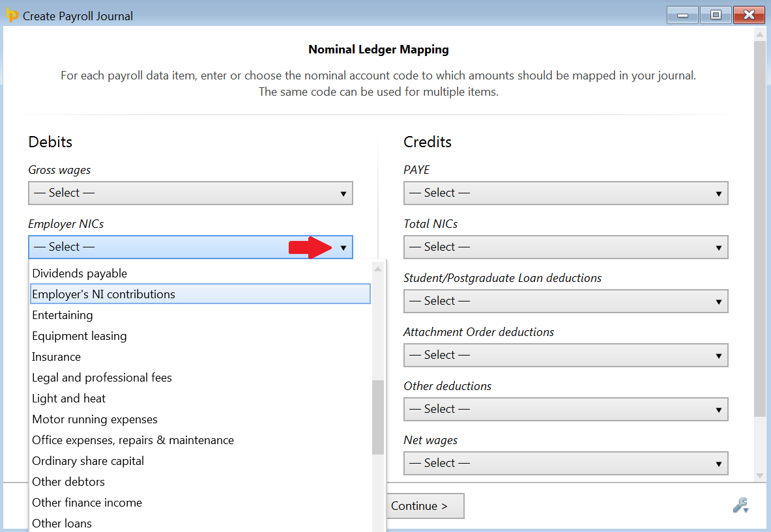Click the Continue button
The width and height of the screenshot is (771, 532).
[425, 506]
